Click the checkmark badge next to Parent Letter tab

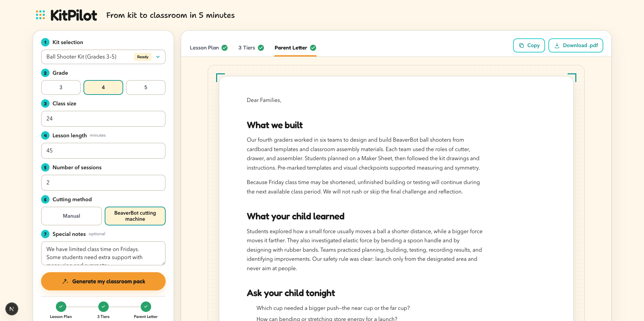313,48
